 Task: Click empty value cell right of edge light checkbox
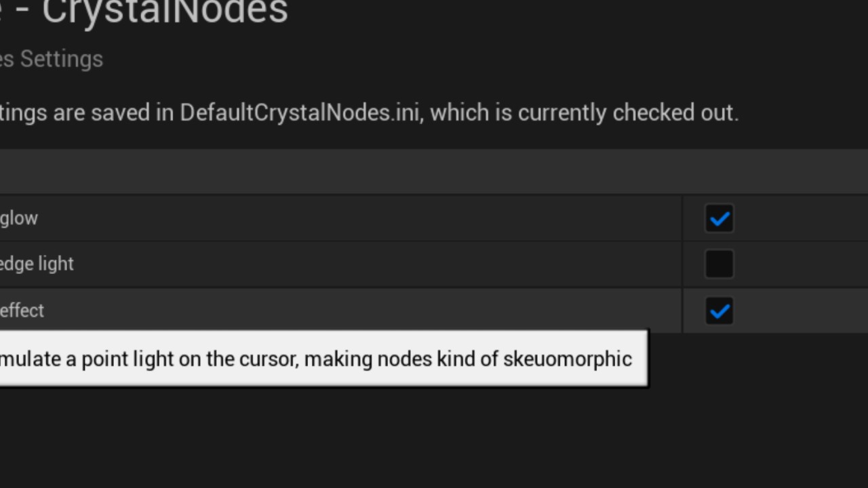click(x=800, y=264)
